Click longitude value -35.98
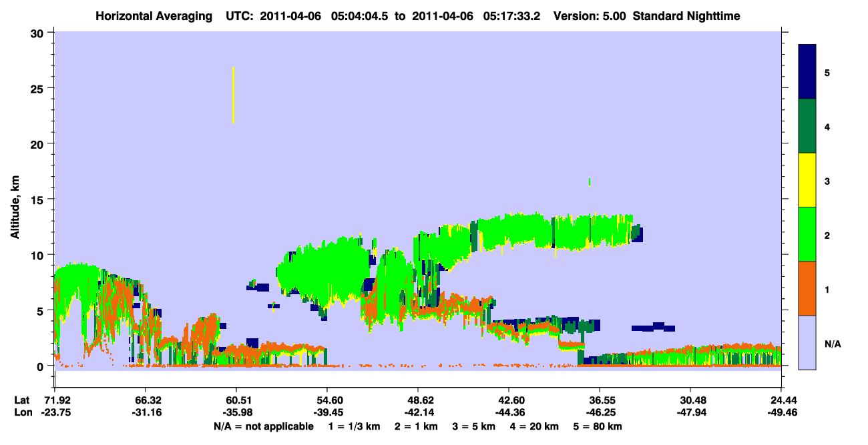The image size is (868, 445). click(x=236, y=413)
